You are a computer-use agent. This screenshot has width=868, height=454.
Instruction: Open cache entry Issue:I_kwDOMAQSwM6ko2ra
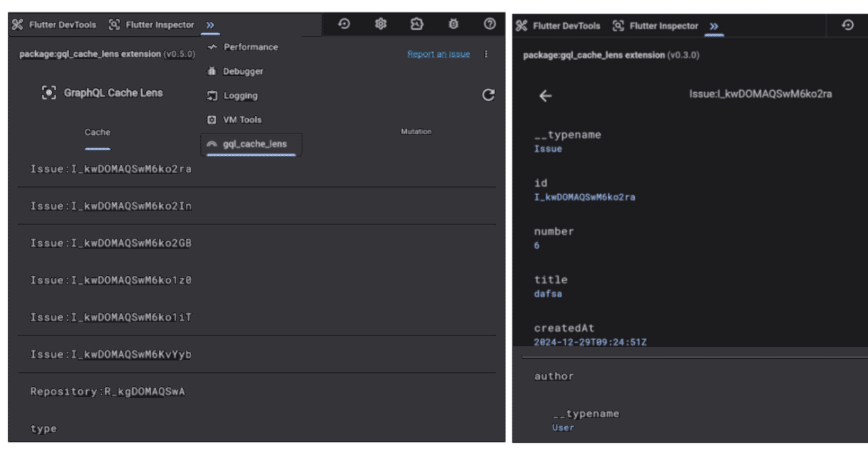[x=256, y=169]
